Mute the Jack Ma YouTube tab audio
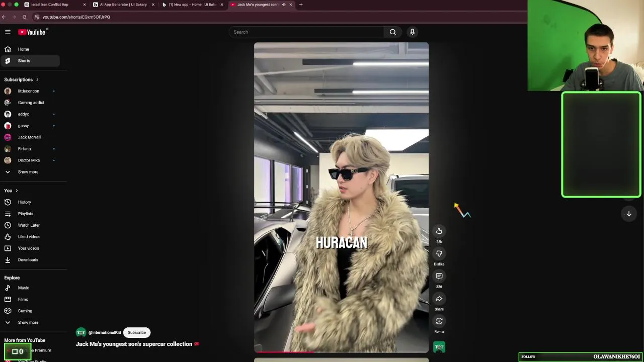This screenshot has width=644, height=362. (x=283, y=5)
